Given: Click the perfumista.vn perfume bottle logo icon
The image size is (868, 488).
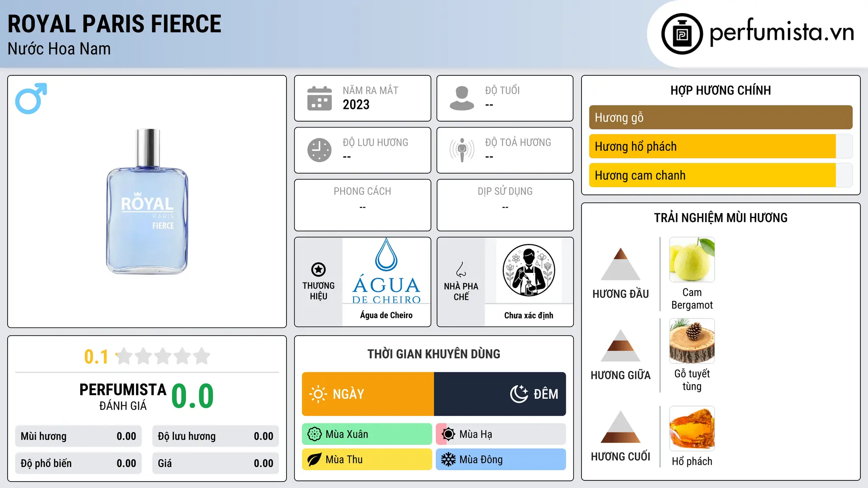Looking at the screenshot, I should point(682,34).
